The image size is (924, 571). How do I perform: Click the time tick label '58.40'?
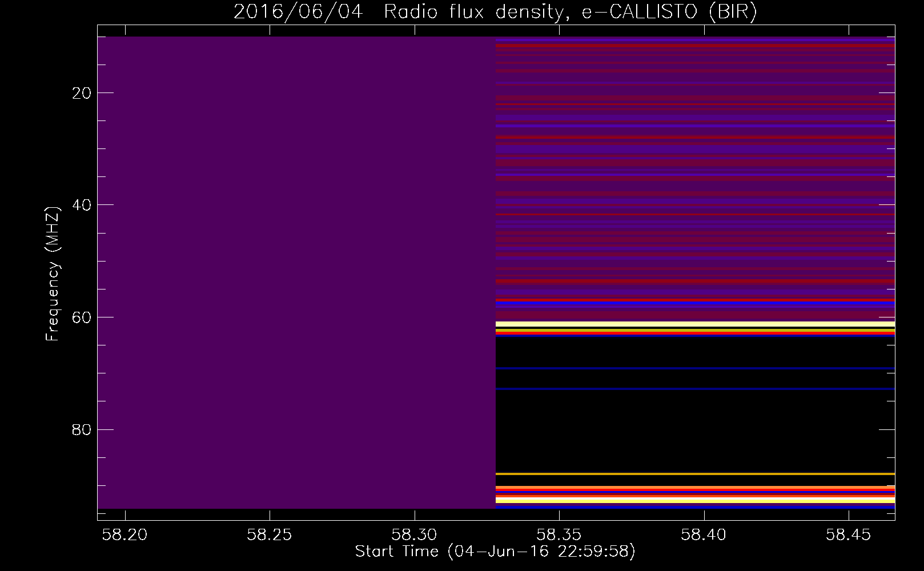coord(704,534)
